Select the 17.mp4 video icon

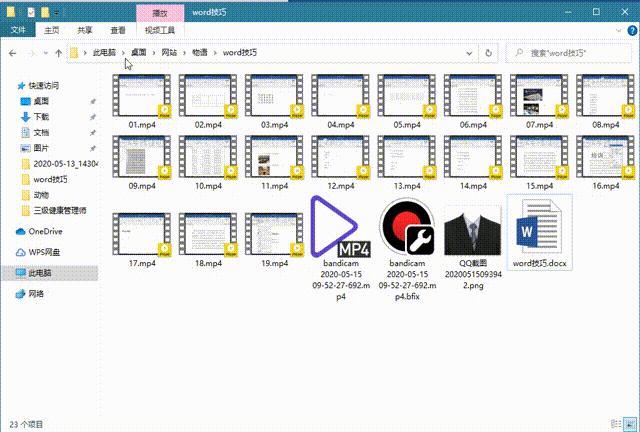(x=142, y=235)
